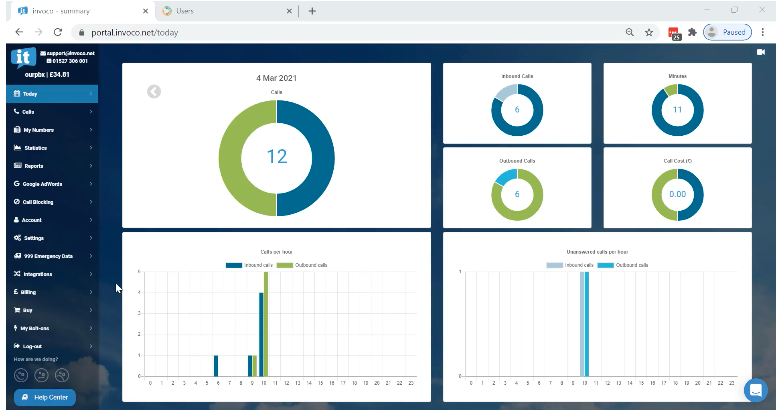Toggle Inbound calls legend in Calls per hour
The width and height of the screenshot is (776, 410).
(249, 265)
